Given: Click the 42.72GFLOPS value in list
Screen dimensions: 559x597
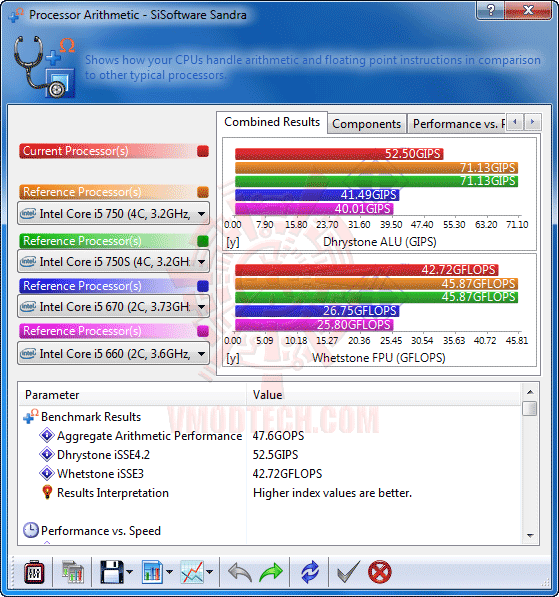Looking at the screenshot, I should [x=287, y=474].
